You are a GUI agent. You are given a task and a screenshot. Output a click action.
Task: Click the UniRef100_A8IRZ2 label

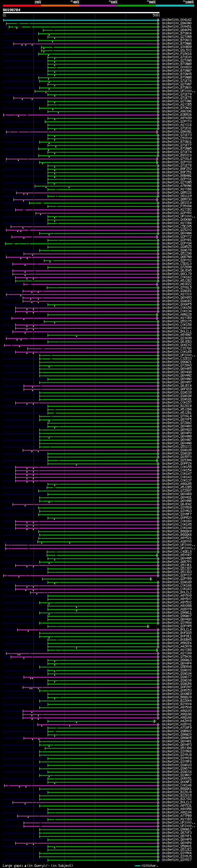point(177,284)
